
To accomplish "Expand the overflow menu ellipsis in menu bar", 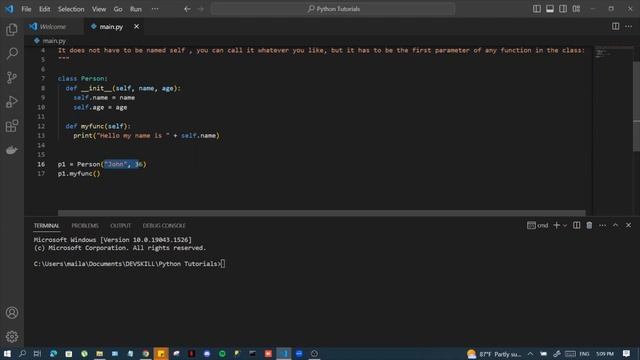I will pyautogui.click(x=155, y=9).
